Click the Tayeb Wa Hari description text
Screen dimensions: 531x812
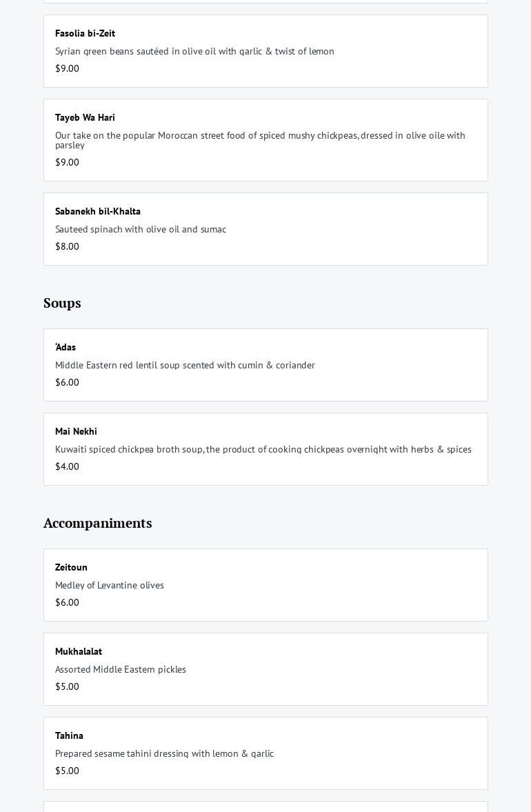260,140
